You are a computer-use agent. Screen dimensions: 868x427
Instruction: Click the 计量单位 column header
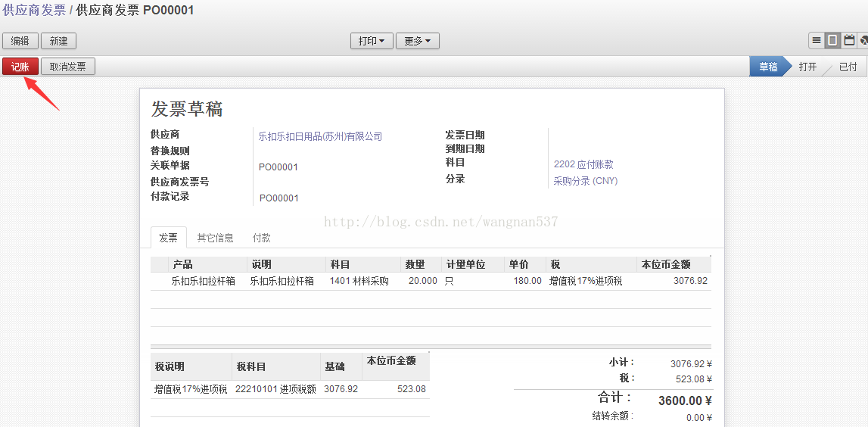click(x=473, y=265)
